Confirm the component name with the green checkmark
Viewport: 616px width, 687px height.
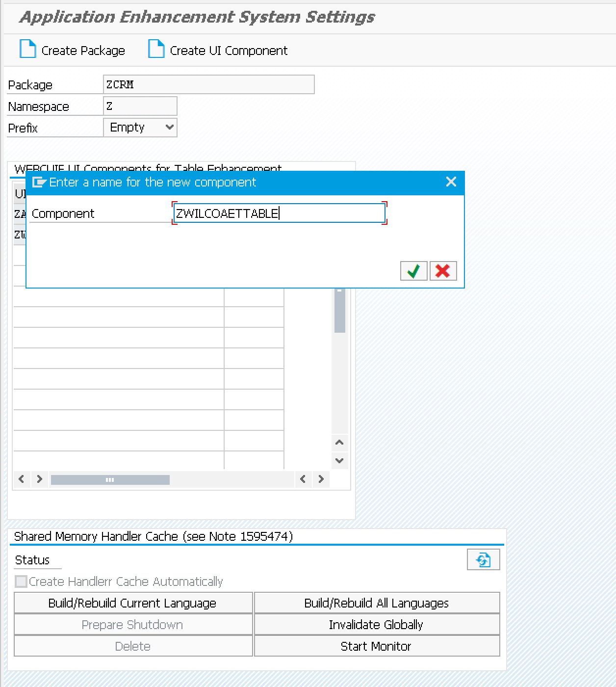tap(413, 271)
